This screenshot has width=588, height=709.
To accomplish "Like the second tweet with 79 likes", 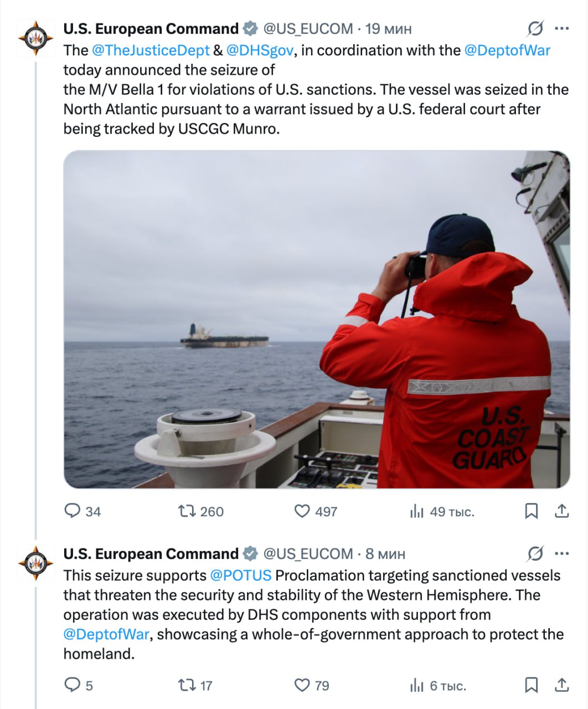I will pos(302,685).
